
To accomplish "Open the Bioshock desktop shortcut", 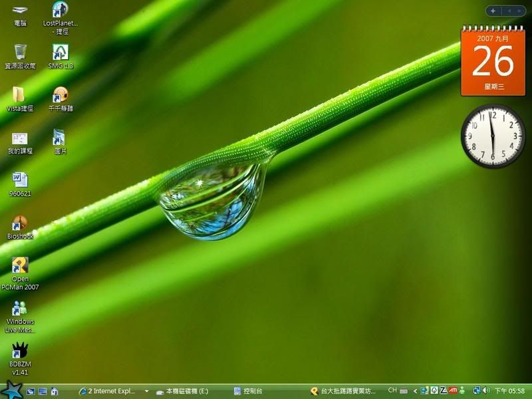I will point(20,223).
